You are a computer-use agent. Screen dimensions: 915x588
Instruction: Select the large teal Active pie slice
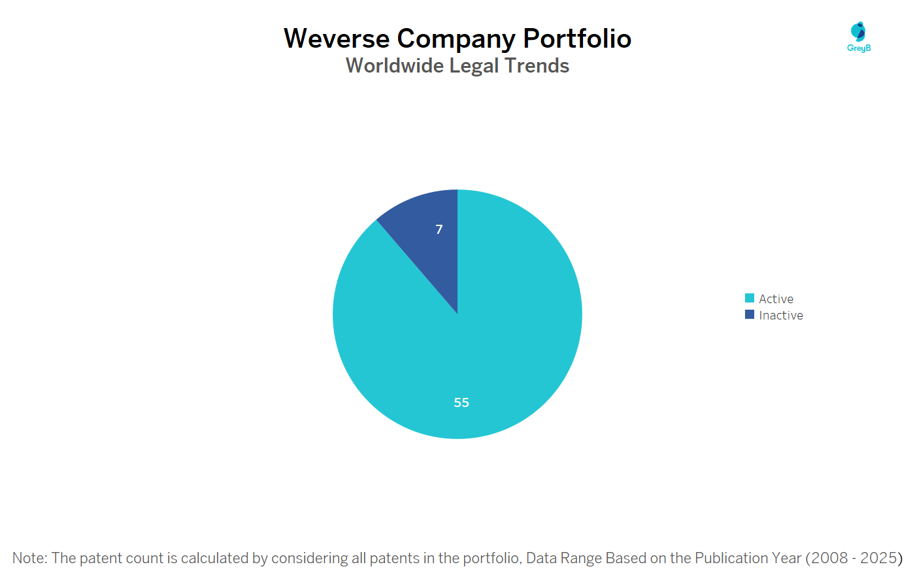(x=497, y=340)
